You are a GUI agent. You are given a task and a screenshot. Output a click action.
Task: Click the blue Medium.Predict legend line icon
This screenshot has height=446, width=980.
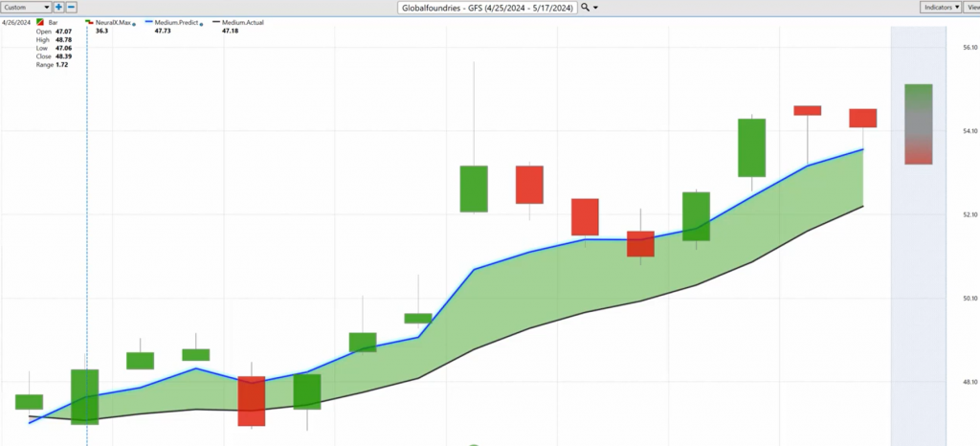coord(148,20)
